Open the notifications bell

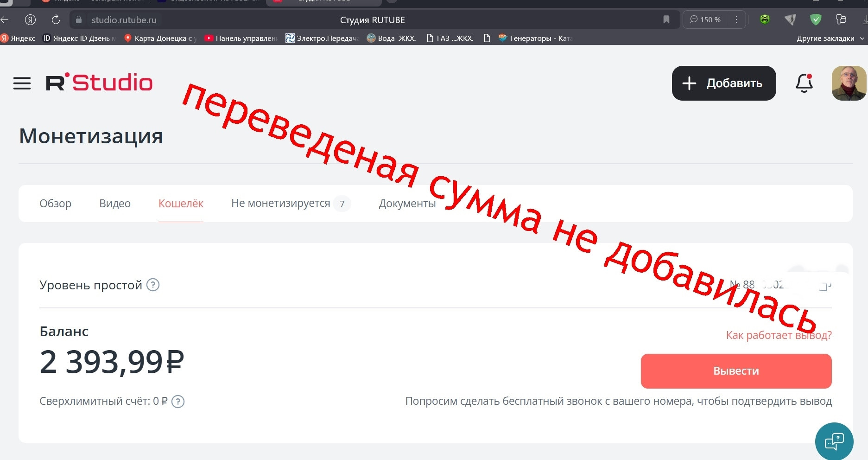pyautogui.click(x=804, y=83)
